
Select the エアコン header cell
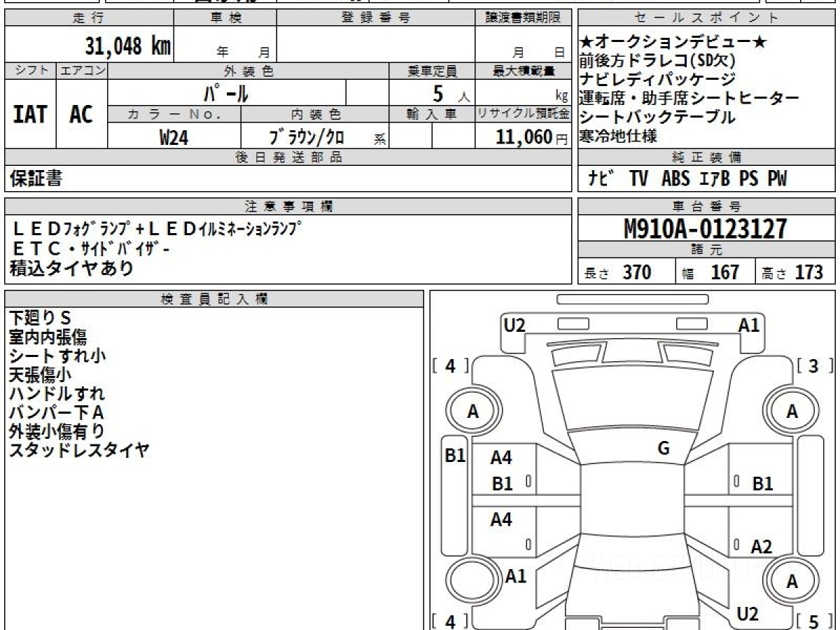(82, 71)
